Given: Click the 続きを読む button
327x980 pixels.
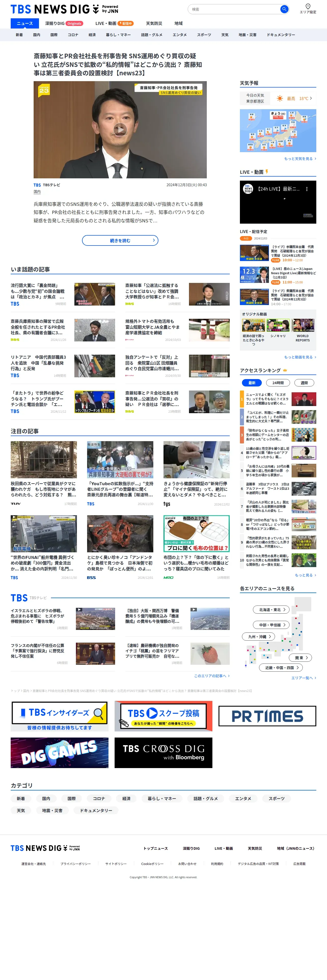Looking at the screenshot, I should 120,240.
